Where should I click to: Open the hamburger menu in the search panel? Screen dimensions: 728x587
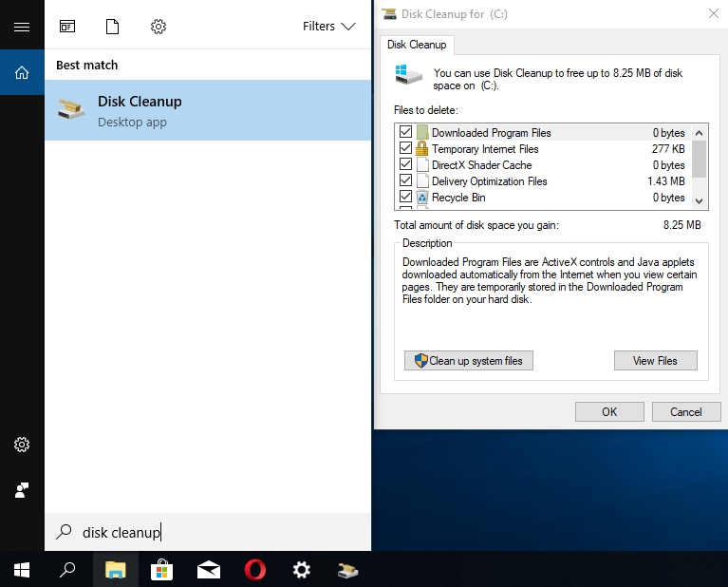[x=22, y=27]
